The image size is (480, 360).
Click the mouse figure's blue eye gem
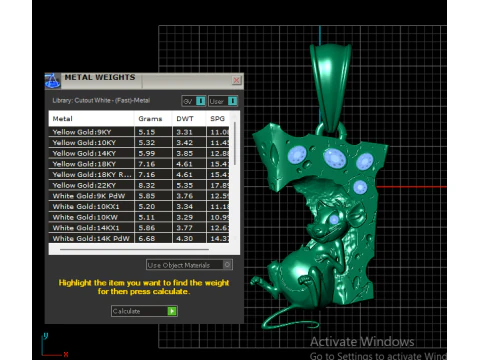pos(334,219)
